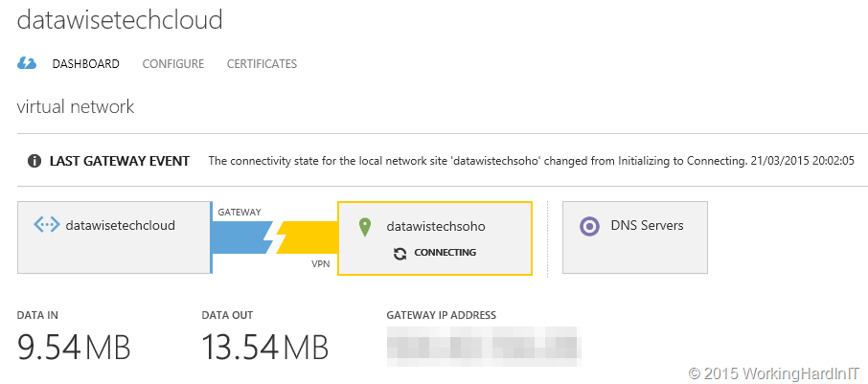Viewport: 868px width, 384px height.
Task: Open the DNS Servers tile
Action: click(x=635, y=237)
